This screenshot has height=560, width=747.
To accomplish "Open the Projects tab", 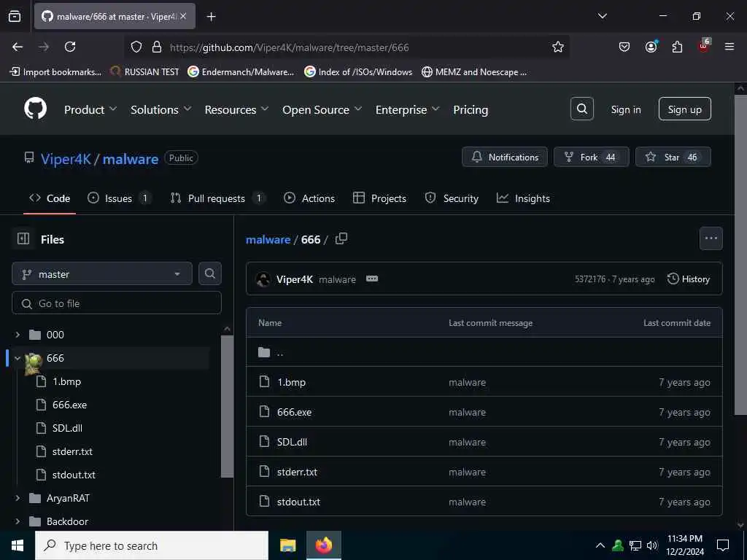I will coord(379,198).
